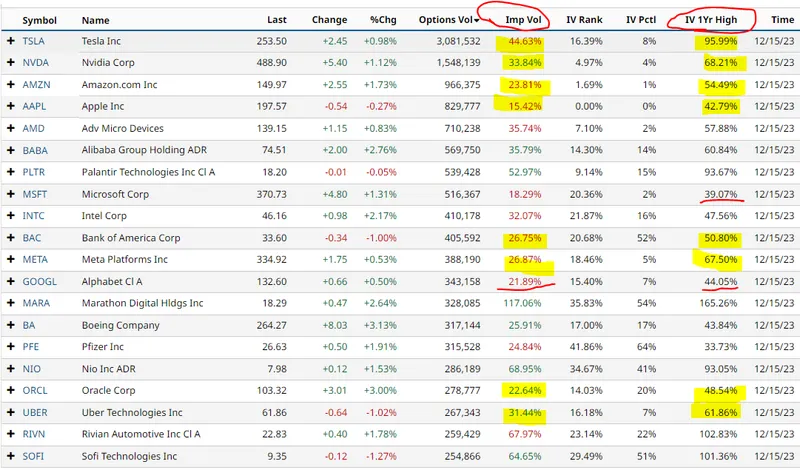Expand the RIVN row plus icon
This screenshot has width=800, height=470.
point(11,434)
